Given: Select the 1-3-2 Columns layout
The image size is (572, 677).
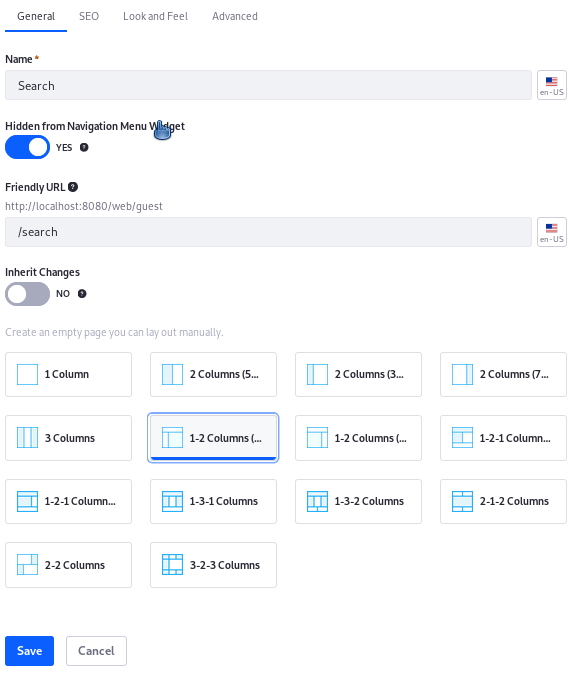Looking at the screenshot, I should click(358, 501).
